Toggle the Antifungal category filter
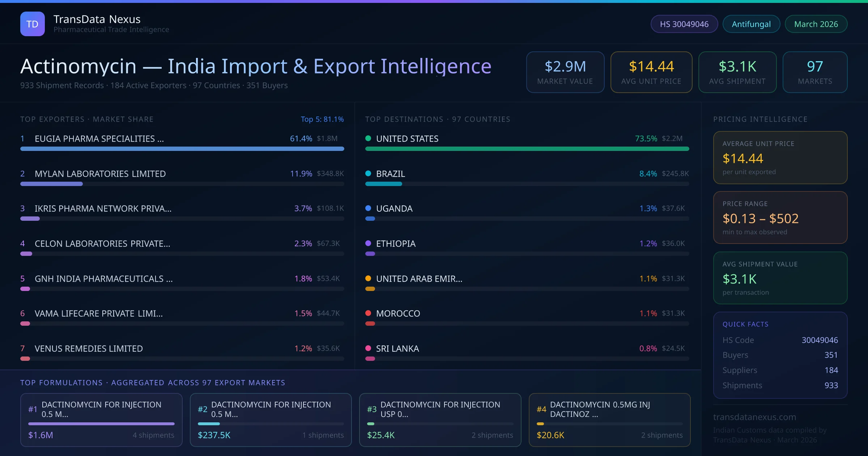 coord(751,24)
